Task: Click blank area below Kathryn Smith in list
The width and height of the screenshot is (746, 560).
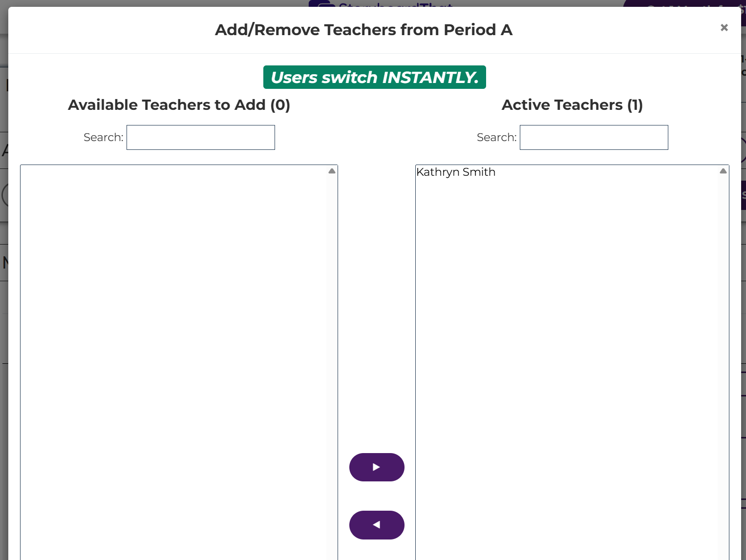Action: 567,342
